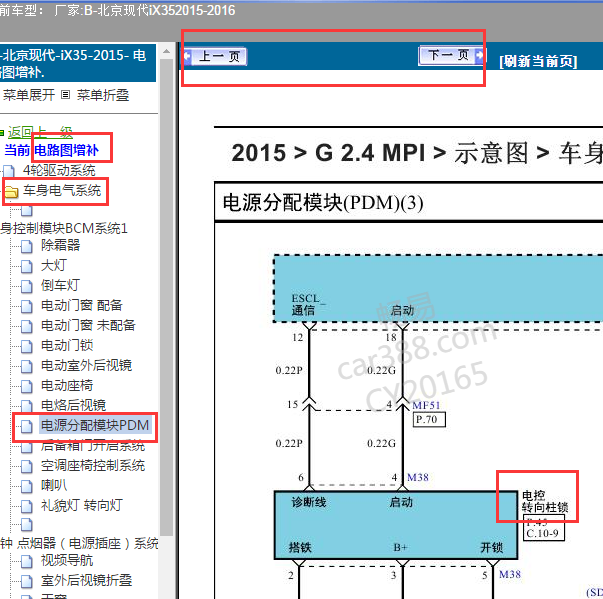Click 钟 点烟器（电源插座）系统 entry
Viewport: 603px width, 599px height.
tap(80, 543)
